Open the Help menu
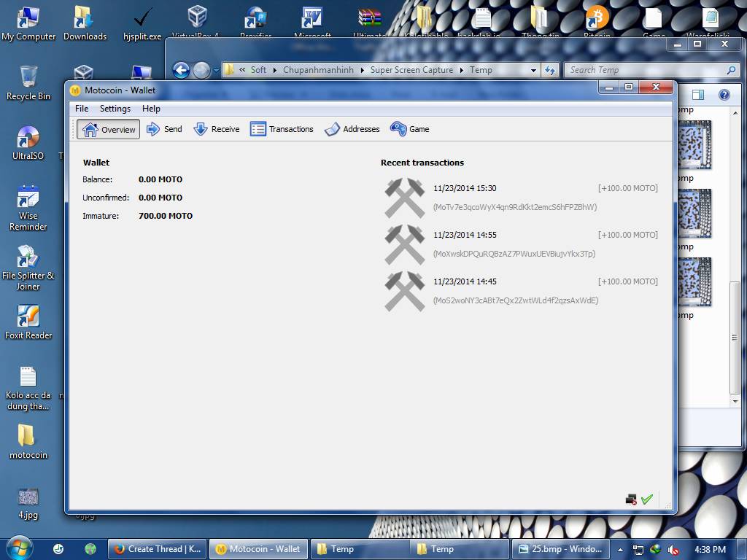This screenshot has height=560, width=747. coord(151,109)
